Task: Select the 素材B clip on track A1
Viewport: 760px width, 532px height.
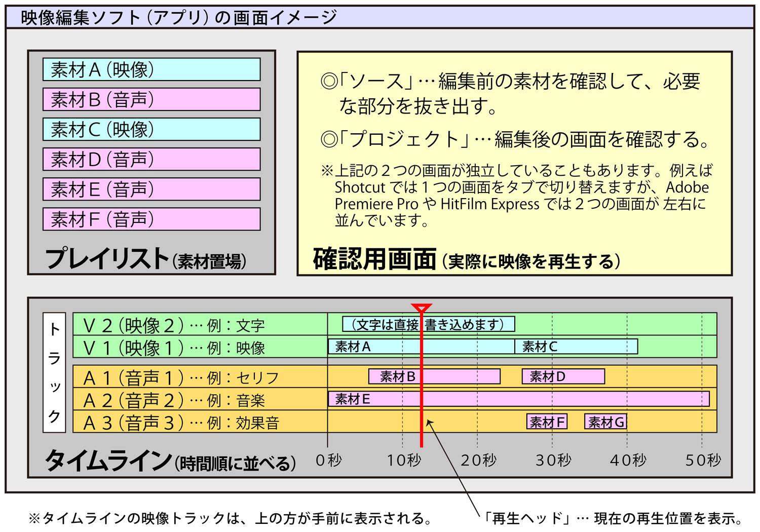Action: click(434, 376)
